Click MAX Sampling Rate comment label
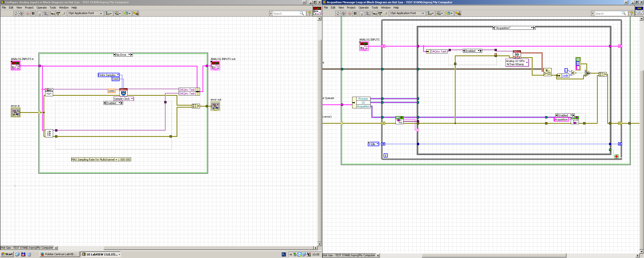This screenshot has height=258, width=644. click(x=101, y=159)
